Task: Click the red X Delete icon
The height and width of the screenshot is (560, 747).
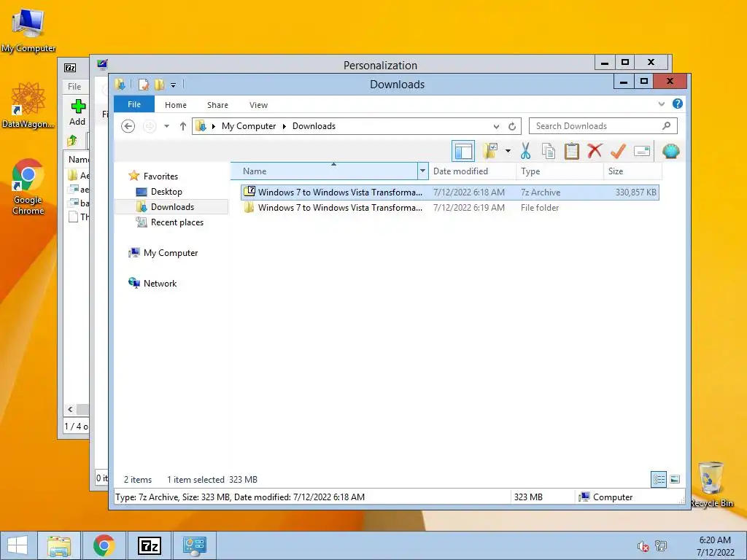Action: pos(595,152)
